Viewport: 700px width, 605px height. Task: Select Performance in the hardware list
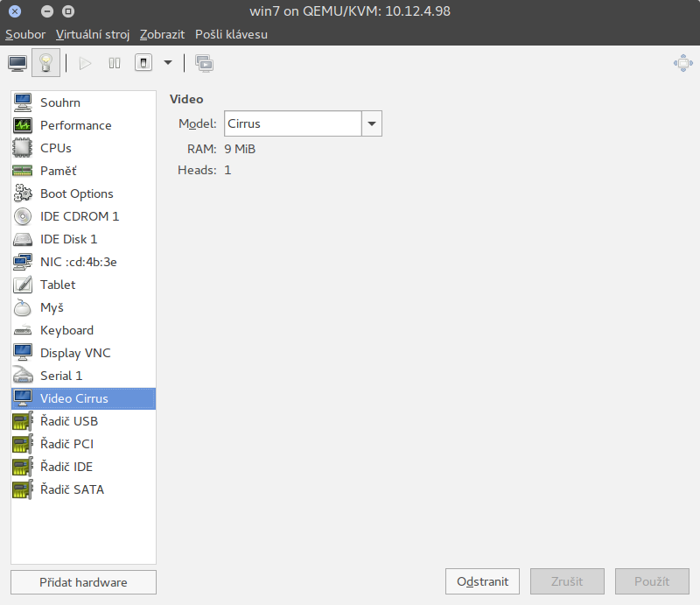(75, 125)
